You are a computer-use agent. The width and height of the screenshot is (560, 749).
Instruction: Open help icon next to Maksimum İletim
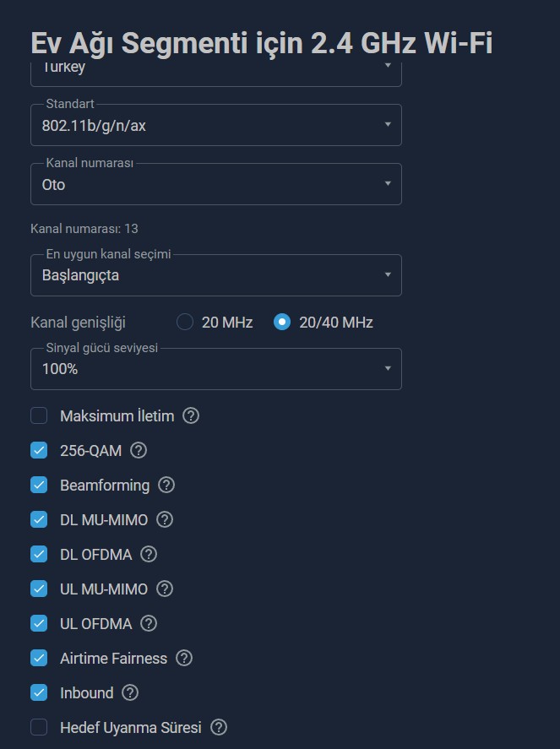[191, 415]
